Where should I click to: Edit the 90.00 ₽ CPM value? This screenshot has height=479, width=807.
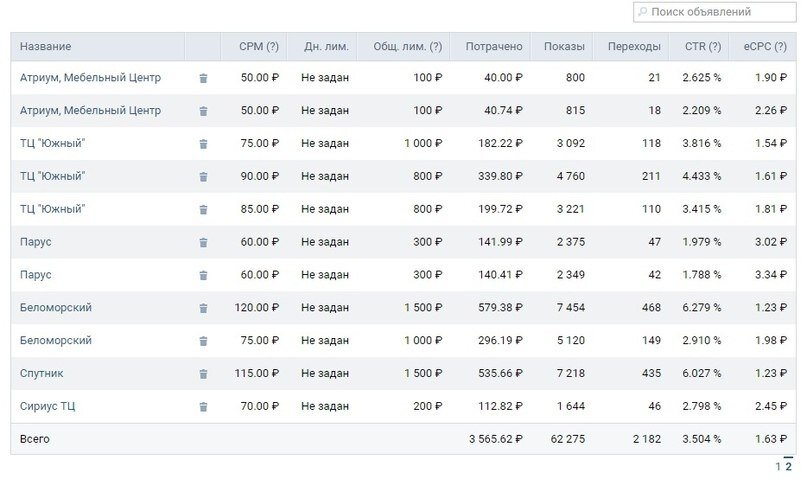(x=259, y=176)
